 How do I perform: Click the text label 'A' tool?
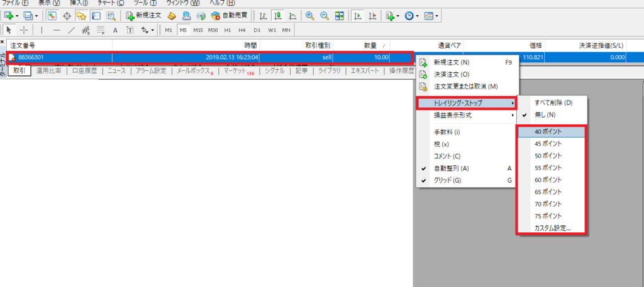[115, 30]
